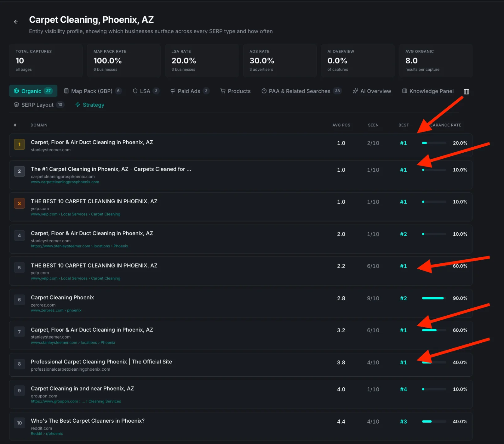Click the 20.0% appearance rate bar in row 1

434,143
